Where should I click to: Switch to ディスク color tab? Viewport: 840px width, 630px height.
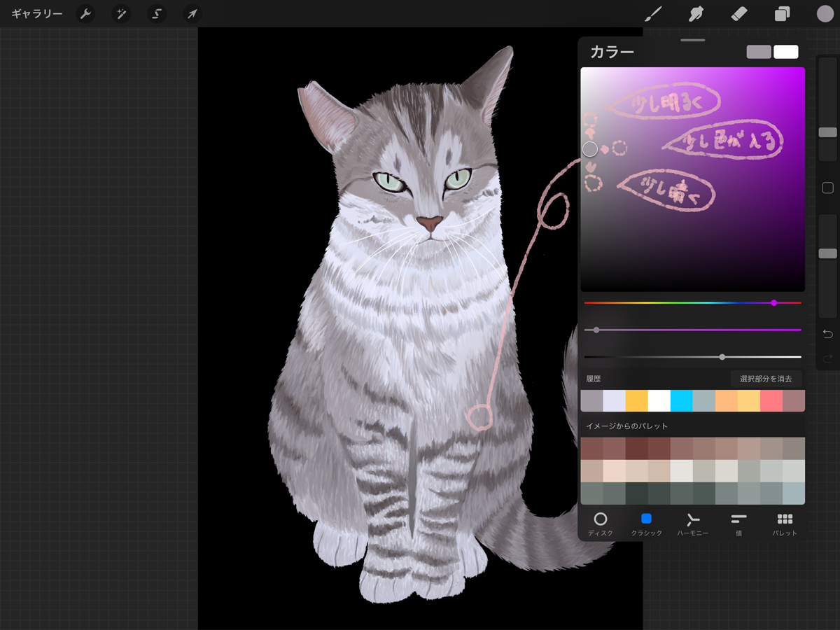[600, 524]
